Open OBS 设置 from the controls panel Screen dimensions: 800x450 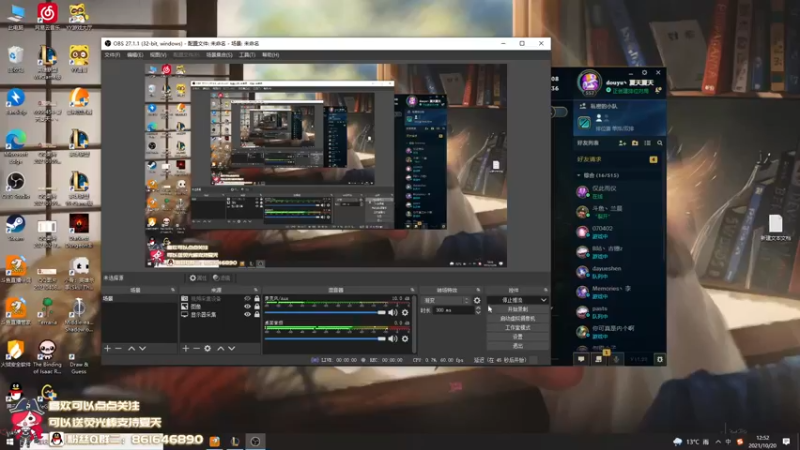[x=518, y=337]
